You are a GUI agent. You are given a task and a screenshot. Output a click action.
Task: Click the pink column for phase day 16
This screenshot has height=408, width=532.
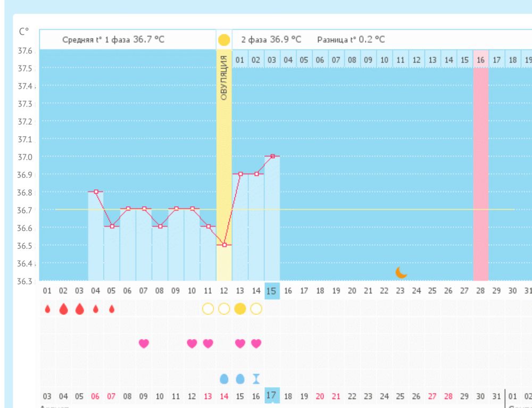pos(480,170)
